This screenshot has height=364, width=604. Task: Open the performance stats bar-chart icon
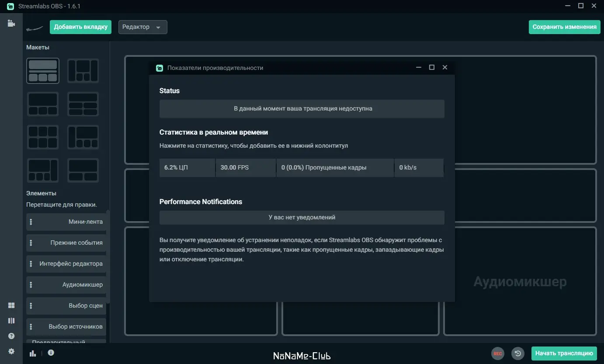(x=33, y=353)
